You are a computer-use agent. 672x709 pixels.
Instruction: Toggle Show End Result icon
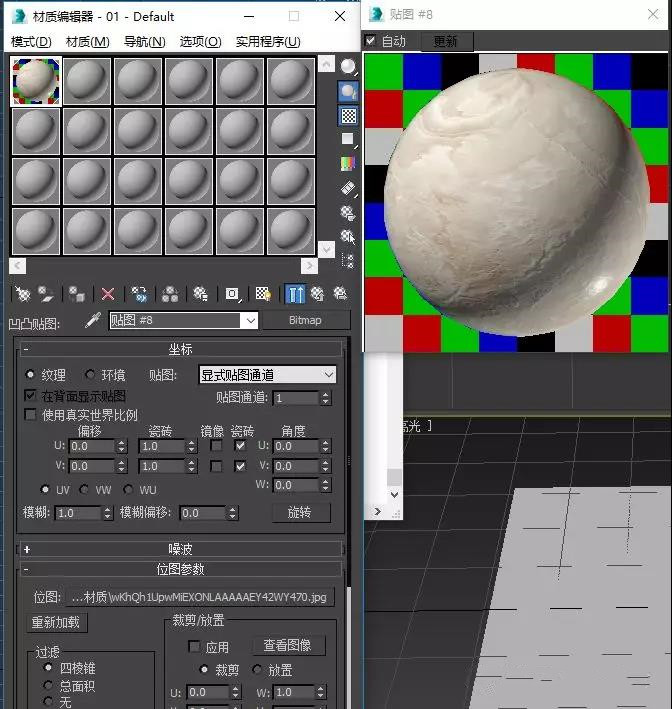point(295,294)
